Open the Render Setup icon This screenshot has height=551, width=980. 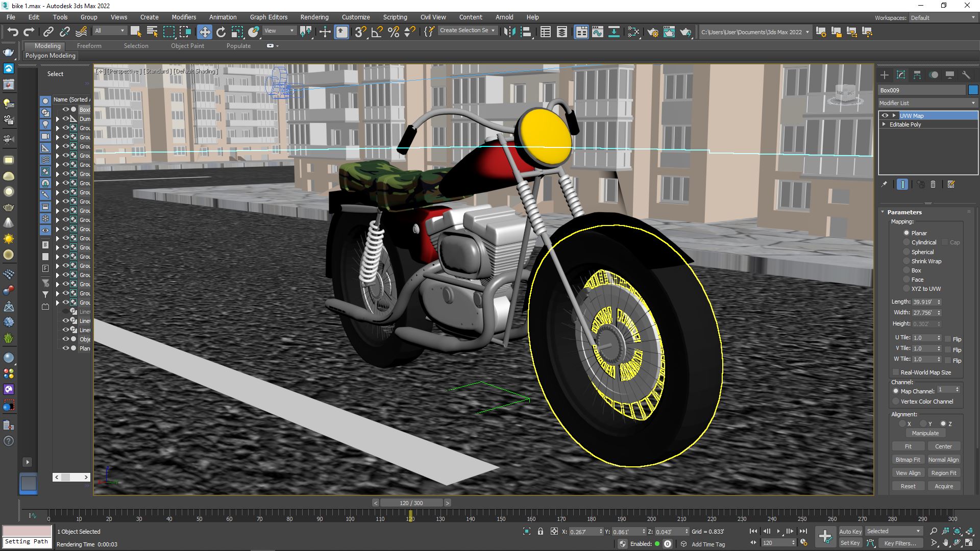point(652,32)
